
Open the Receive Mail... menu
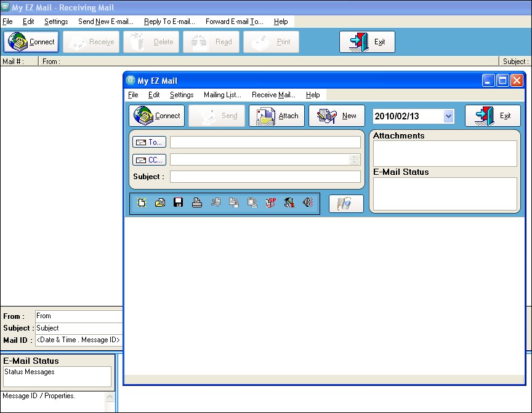[x=273, y=95]
